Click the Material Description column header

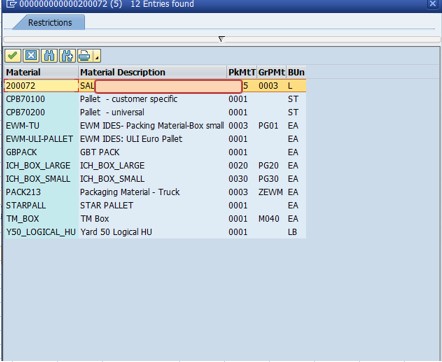tap(153, 72)
